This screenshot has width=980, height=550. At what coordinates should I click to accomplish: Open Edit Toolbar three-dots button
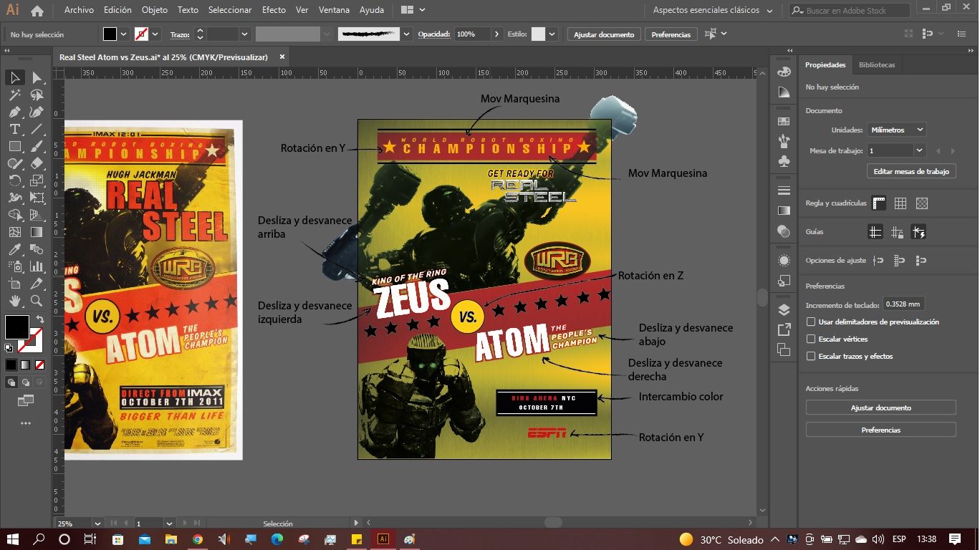[26, 424]
